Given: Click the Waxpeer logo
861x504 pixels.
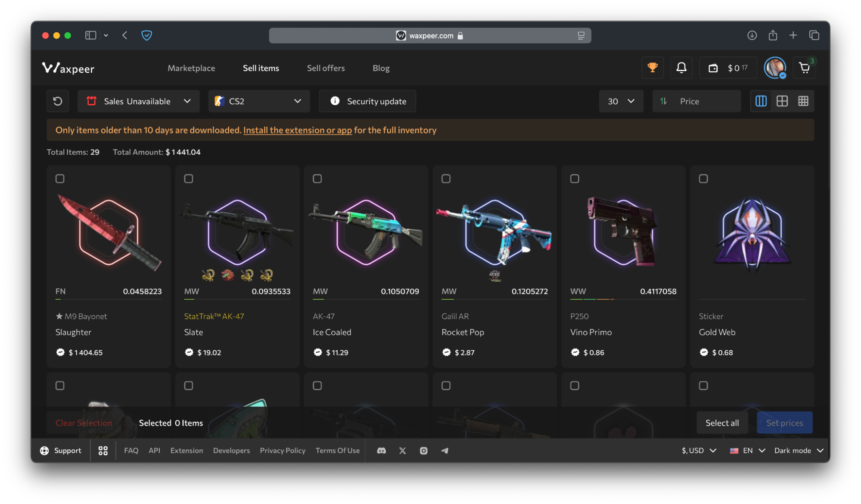Looking at the screenshot, I should click(x=68, y=68).
